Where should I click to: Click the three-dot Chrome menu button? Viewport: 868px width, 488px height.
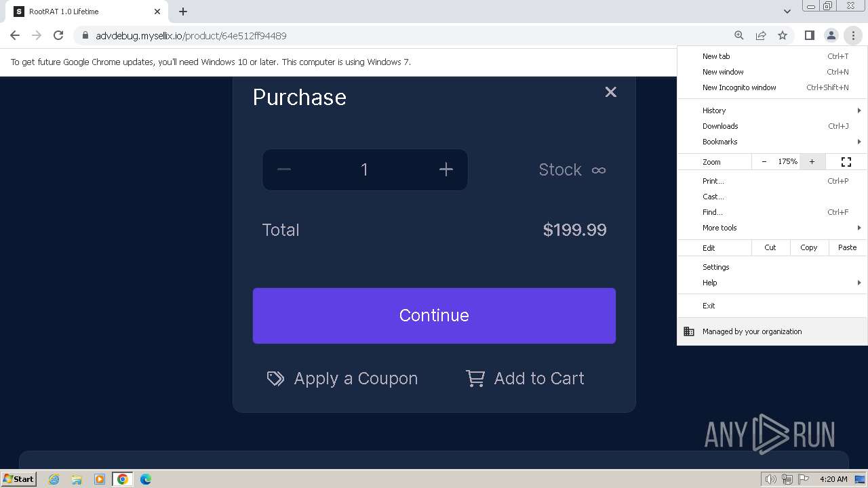tap(853, 35)
